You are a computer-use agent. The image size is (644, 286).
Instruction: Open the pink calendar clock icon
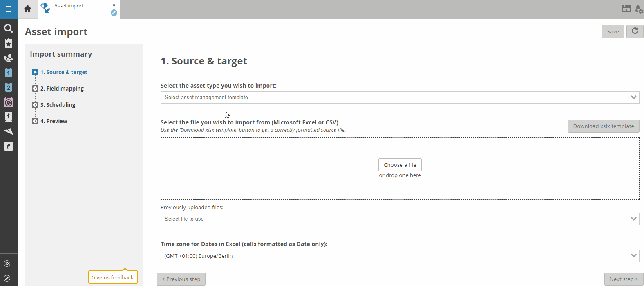pyautogui.click(x=8, y=102)
